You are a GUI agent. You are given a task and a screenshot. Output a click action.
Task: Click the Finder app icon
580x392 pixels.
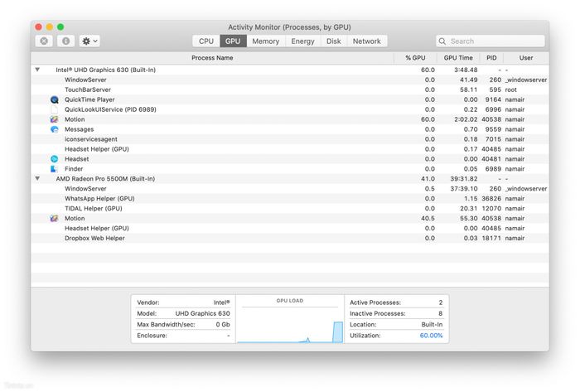pos(54,169)
